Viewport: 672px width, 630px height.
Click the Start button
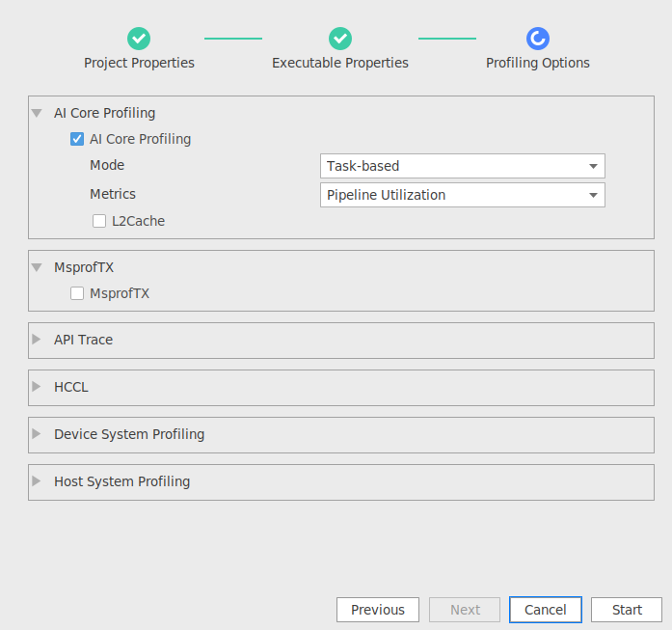[627, 610]
